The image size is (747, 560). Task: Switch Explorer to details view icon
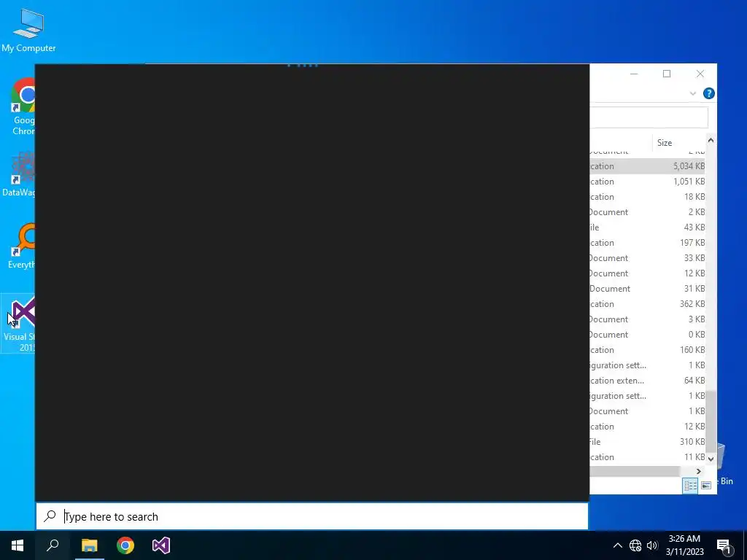point(690,485)
